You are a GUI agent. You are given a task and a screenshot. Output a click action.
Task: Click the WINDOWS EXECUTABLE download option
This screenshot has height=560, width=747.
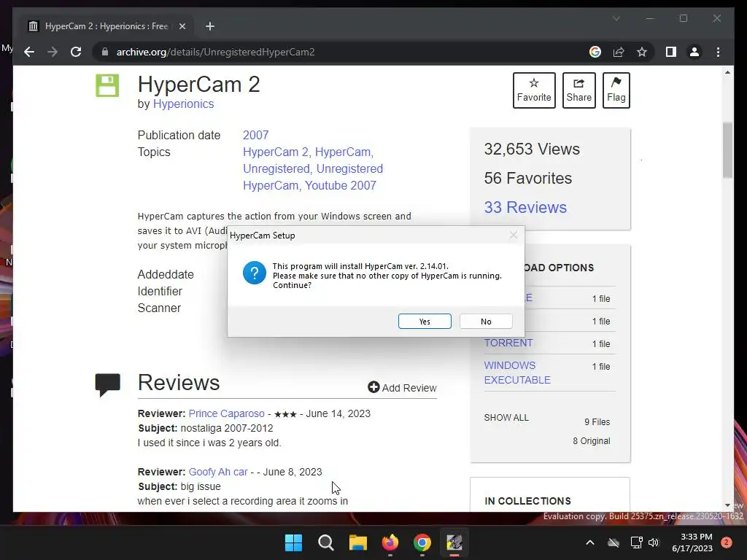coord(517,373)
